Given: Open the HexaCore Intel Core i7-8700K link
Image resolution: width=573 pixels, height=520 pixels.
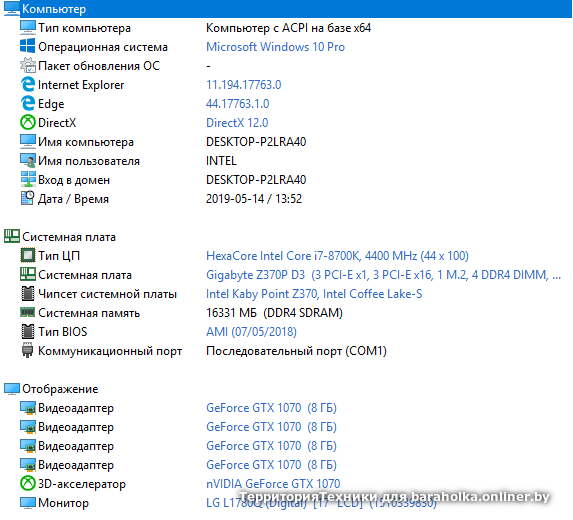Looking at the screenshot, I should (337, 256).
